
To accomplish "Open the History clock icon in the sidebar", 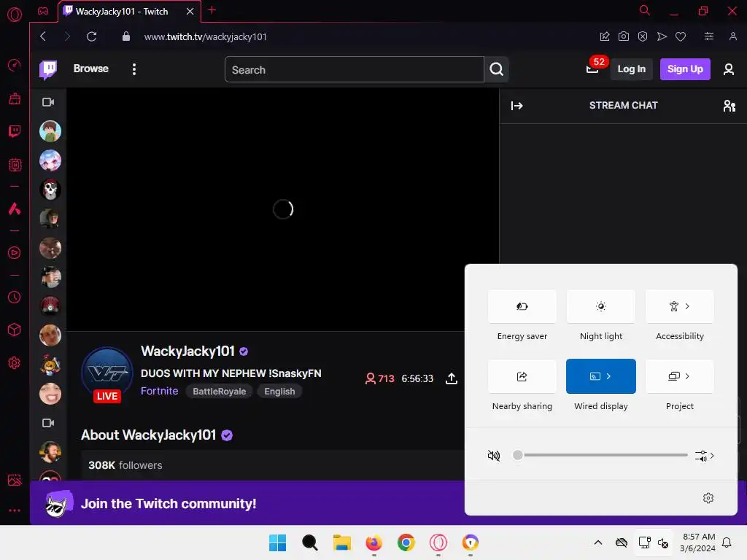I will (x=15, y=297).
